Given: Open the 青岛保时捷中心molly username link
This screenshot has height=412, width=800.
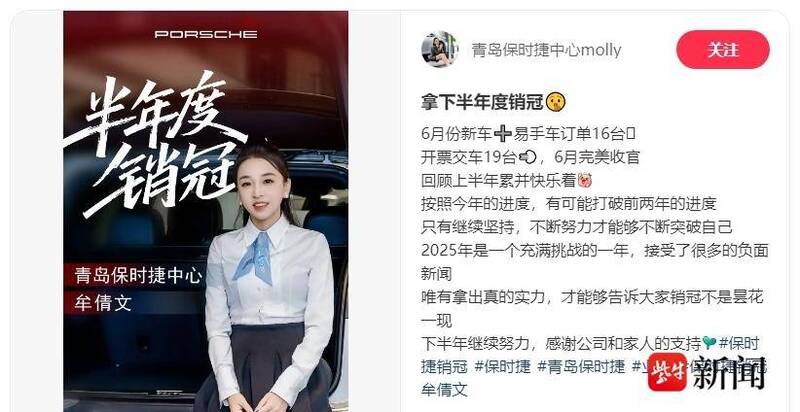Looking at the screenshot, I should point(546,50).
